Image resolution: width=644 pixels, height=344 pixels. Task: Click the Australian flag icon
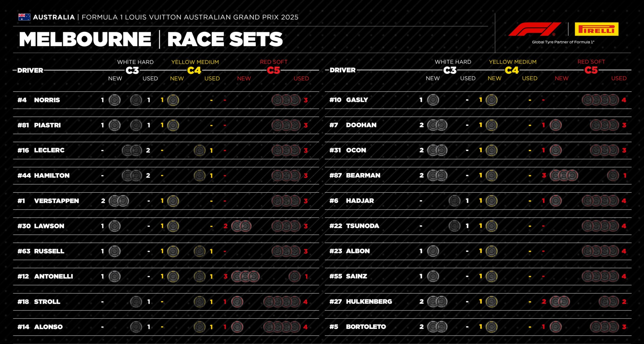[x=24, y=17]
